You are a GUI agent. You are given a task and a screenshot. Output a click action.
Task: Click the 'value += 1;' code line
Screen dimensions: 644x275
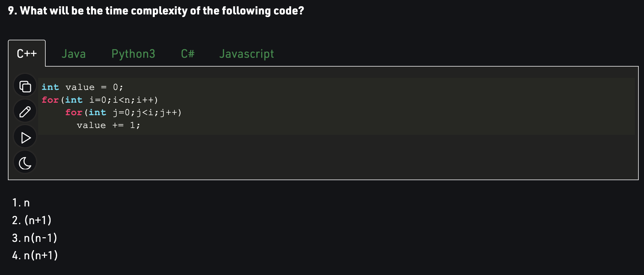coord(108,125)
